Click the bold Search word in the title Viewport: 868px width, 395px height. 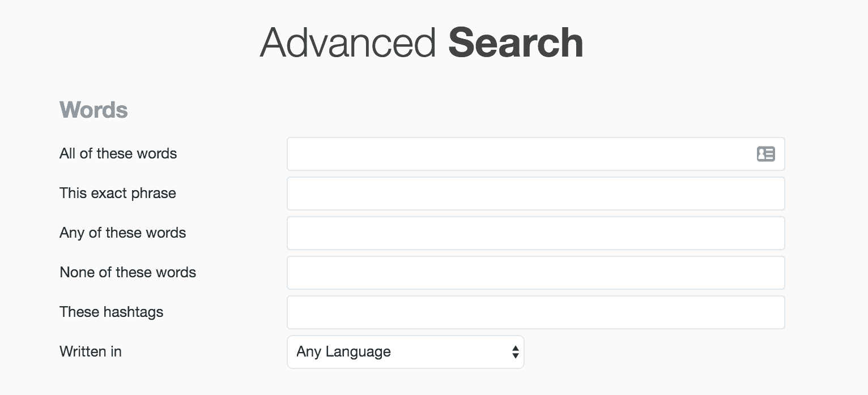[x=516, y=42]
